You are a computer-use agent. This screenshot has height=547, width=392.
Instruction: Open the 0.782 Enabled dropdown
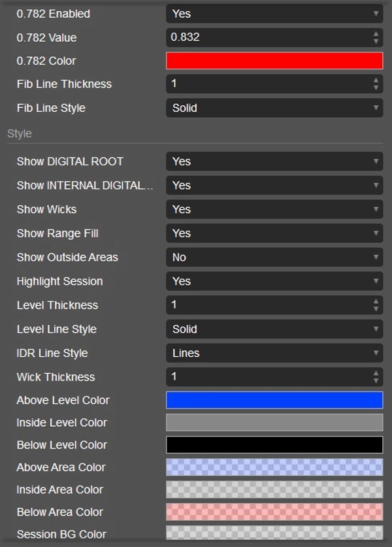coord(274,13)
